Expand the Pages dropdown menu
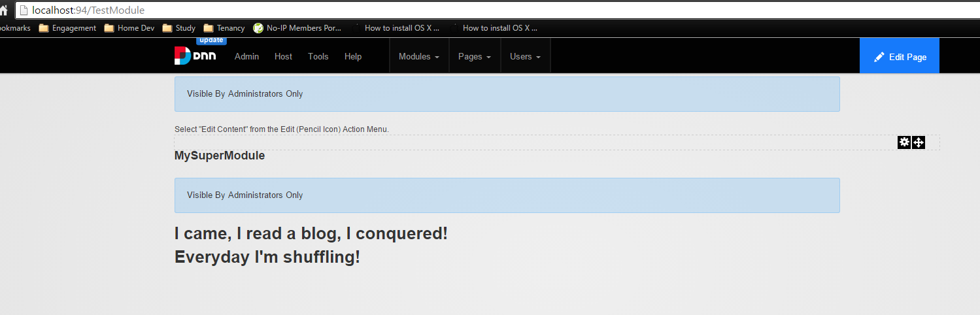 point(475,57)
